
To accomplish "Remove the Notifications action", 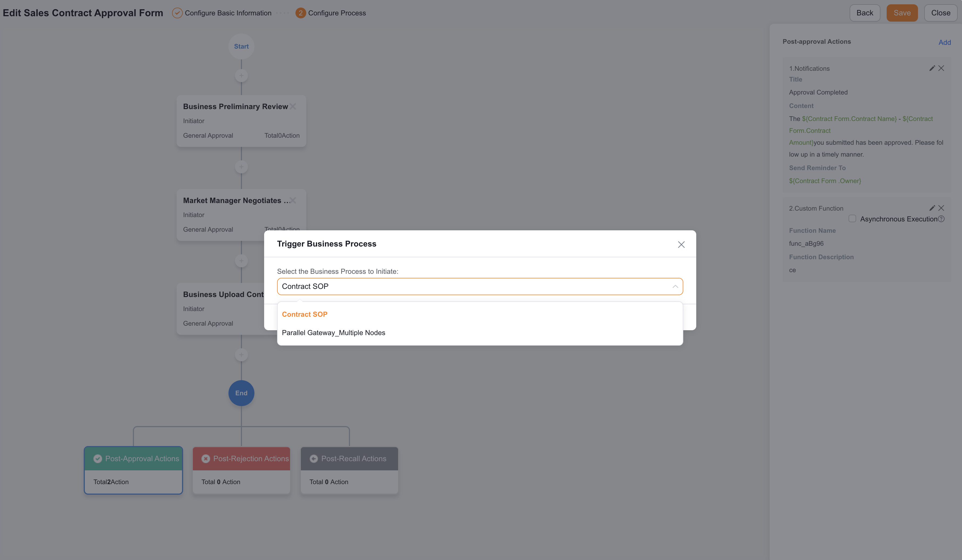I will pos(941,68).
